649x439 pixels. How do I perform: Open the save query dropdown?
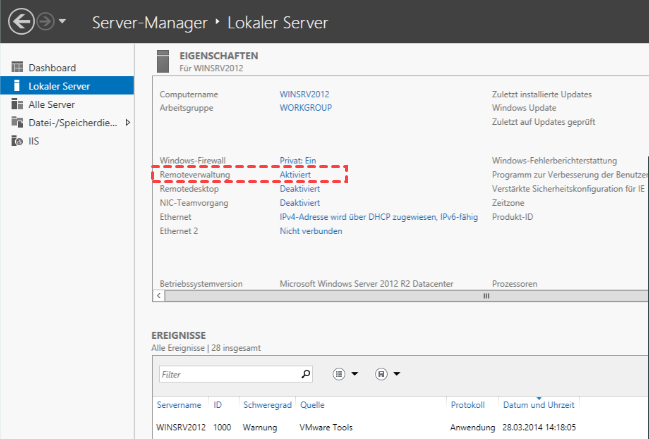click(389, 374)
